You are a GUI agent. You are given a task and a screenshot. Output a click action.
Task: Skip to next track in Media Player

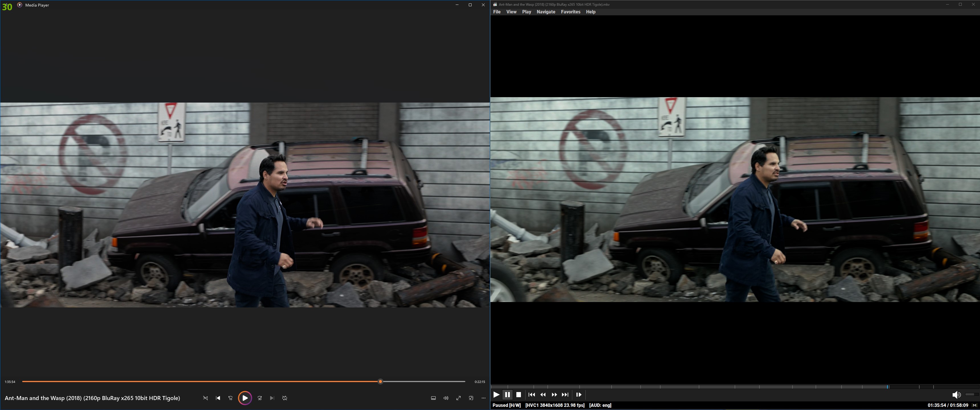(272, 398)
